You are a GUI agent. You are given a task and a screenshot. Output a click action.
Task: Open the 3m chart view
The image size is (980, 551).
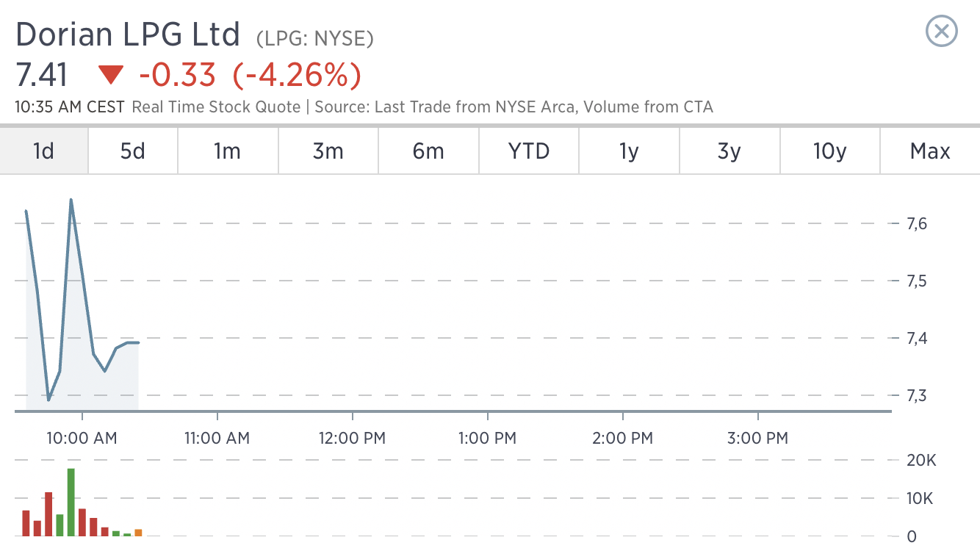(328, 151)
